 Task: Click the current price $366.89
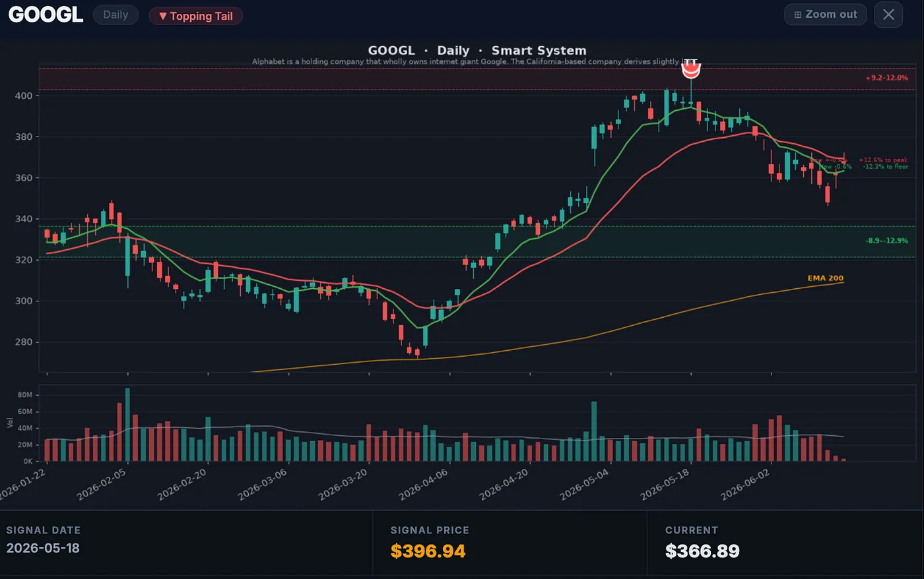[702, 551]
